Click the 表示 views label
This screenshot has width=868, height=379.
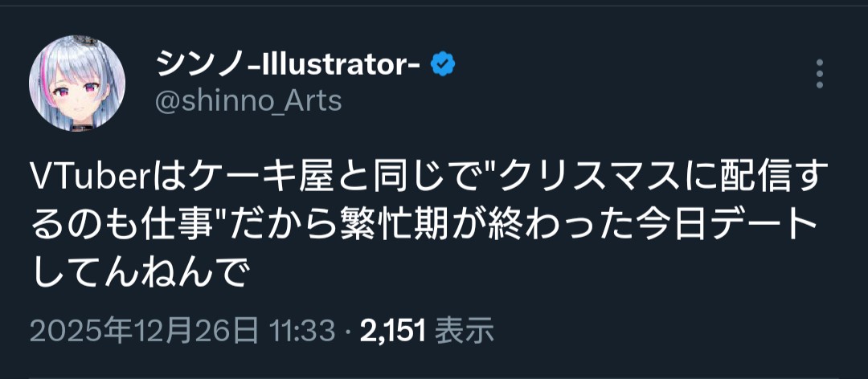[x=464, y=329]
